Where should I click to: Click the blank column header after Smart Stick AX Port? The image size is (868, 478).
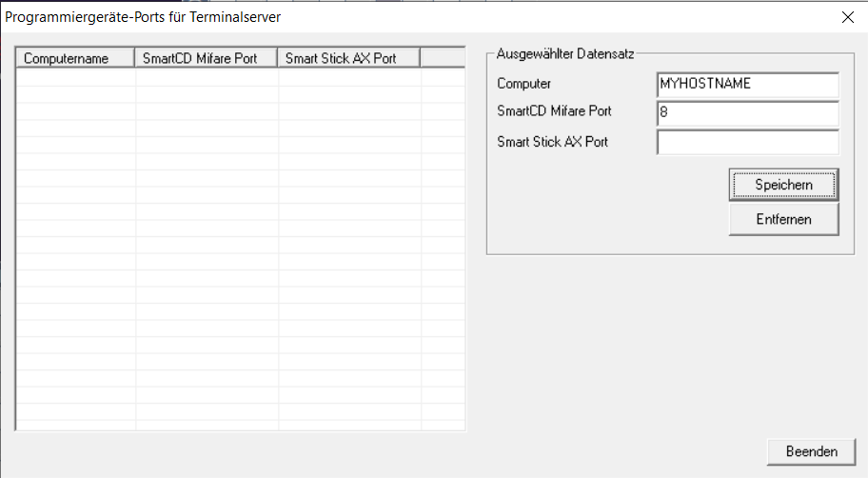point(442,59)
